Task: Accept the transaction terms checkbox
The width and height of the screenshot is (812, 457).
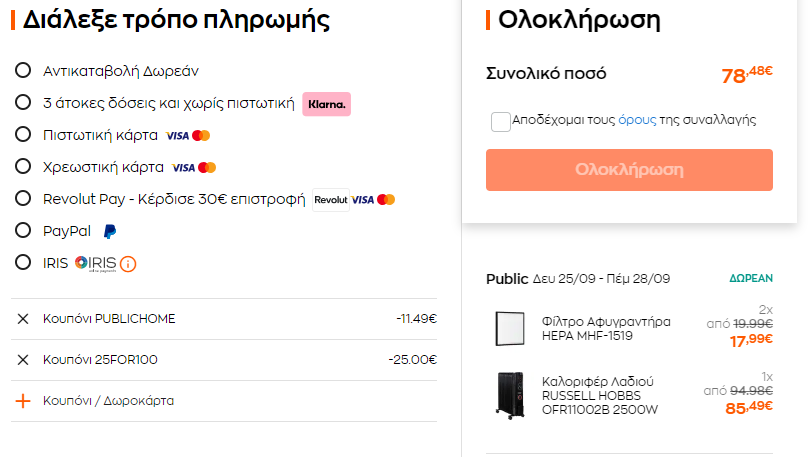Action: coord(501,122)
